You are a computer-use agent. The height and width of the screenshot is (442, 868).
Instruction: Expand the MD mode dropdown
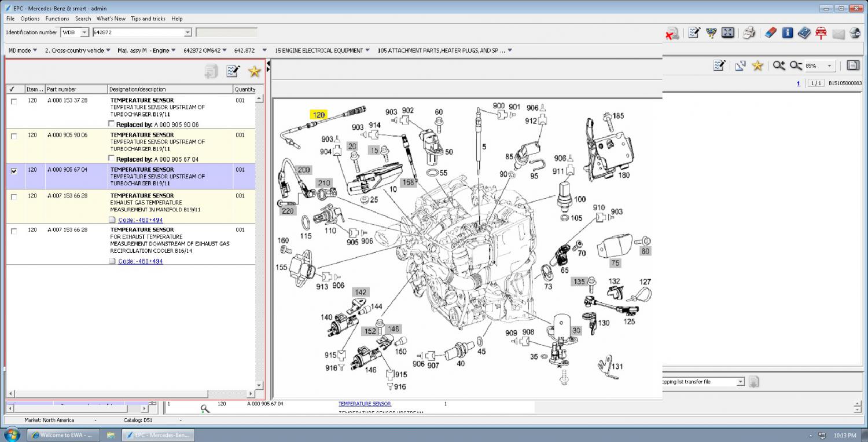35,50
